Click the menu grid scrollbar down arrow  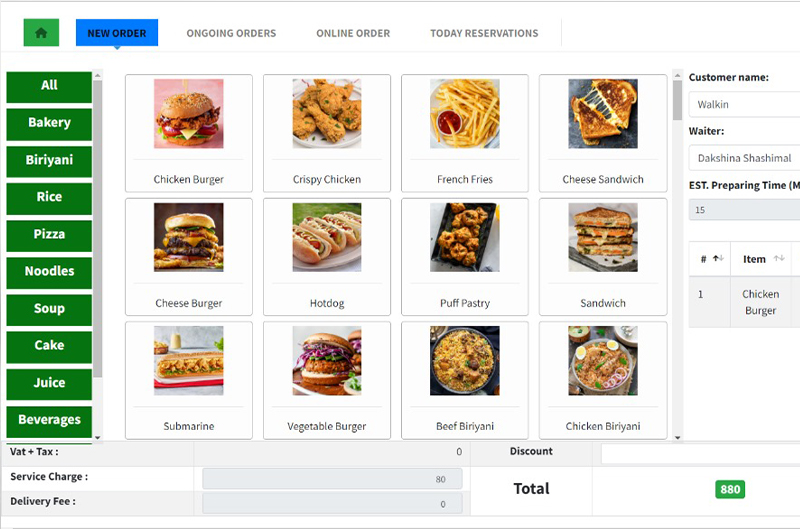coord(678,437)
